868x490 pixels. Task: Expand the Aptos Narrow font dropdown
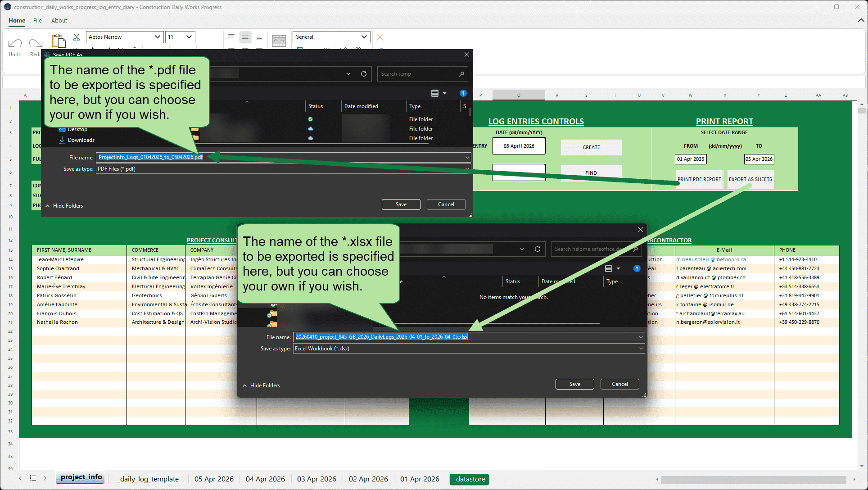157,37
